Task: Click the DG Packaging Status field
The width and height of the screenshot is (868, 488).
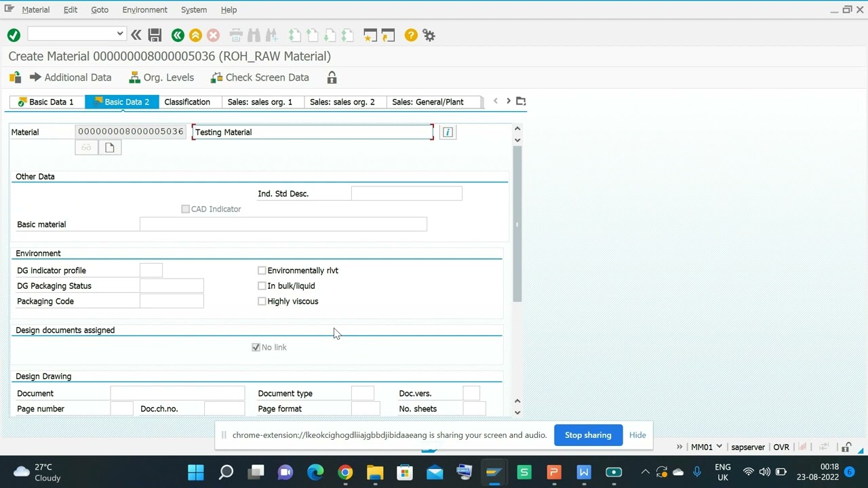Action: click(x=172, y=286)
